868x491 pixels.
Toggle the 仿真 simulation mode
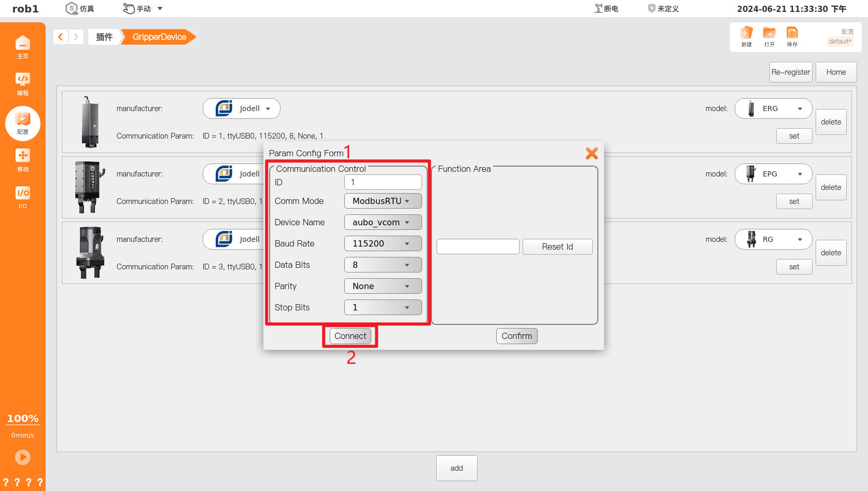coord(79,8)
